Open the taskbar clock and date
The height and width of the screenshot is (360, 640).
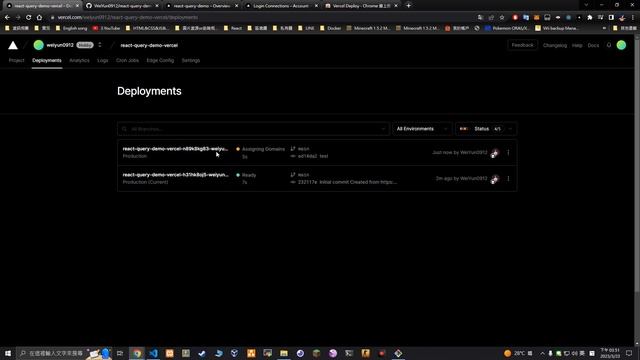610,353
